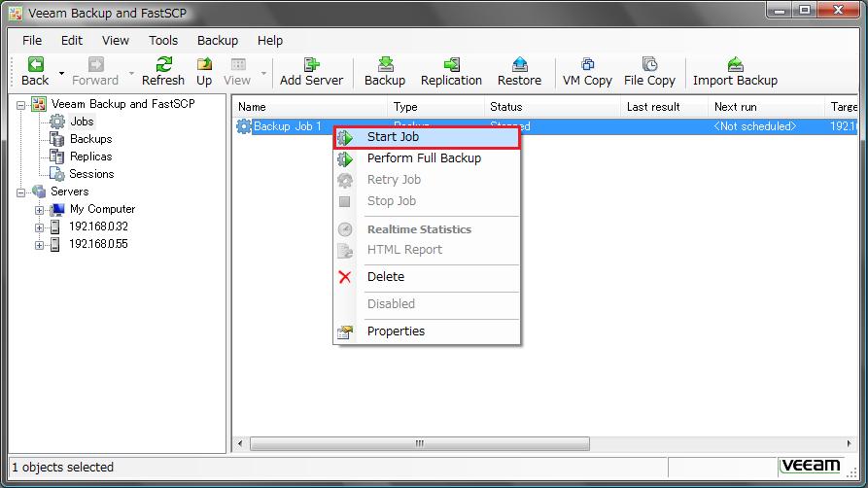This screenshot has height=488, width=868.
Task: Select Servers node in the tree
Action: (x=70, y=192)
